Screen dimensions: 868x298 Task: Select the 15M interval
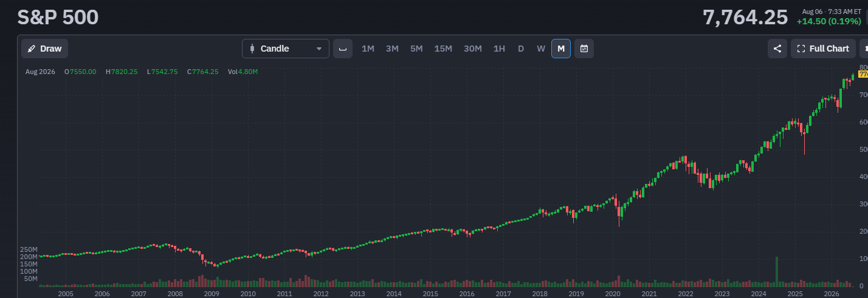coord(443,49)
